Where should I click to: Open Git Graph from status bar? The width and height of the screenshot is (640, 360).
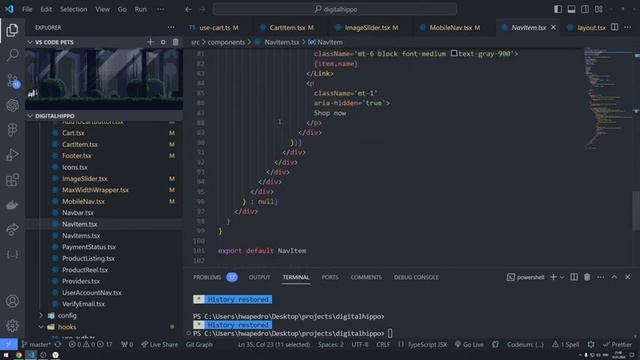[x=199, y=344]
